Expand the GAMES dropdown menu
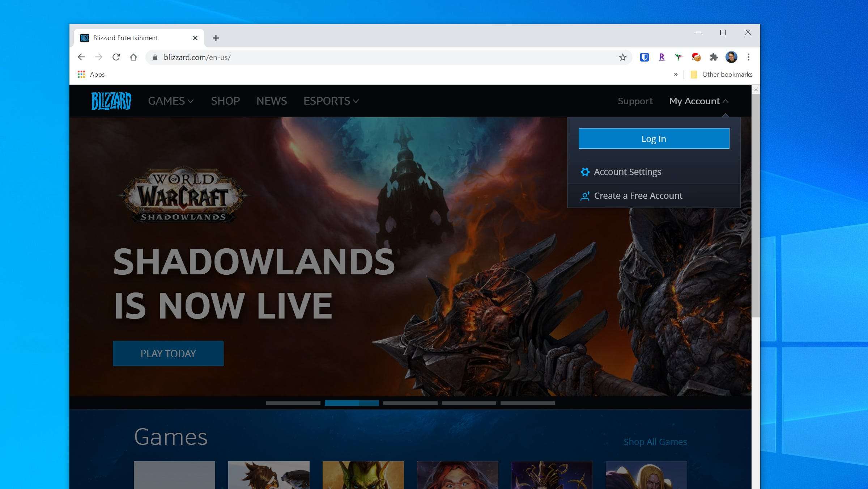 tap(171, 101)
